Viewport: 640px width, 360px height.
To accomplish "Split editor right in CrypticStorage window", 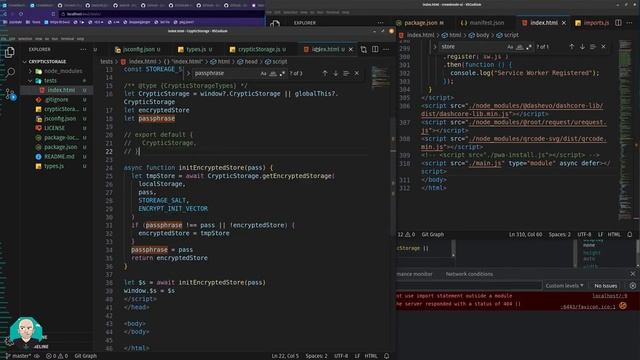I will pos(375,49).
